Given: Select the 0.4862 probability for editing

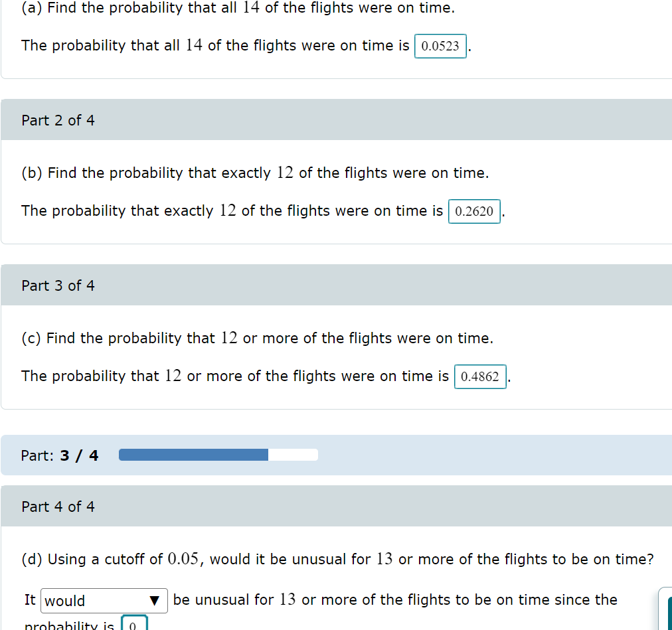Looking at the screenshot, I should click(x=480, y=376).
